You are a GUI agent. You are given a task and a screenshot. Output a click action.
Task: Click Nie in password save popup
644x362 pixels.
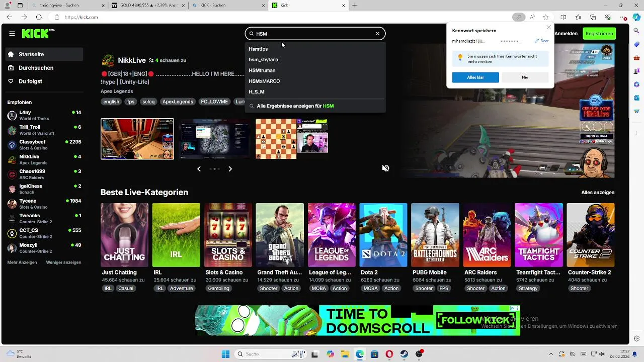coord(525,77)
